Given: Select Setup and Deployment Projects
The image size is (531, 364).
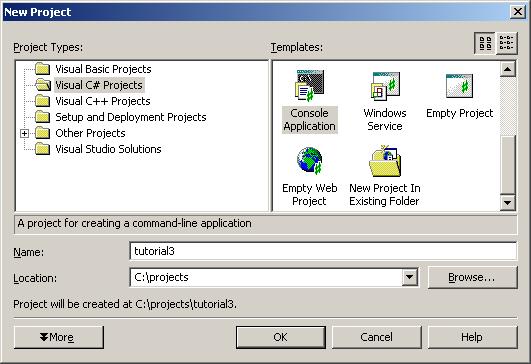Looking at the screenshot, I should point(131,117).
